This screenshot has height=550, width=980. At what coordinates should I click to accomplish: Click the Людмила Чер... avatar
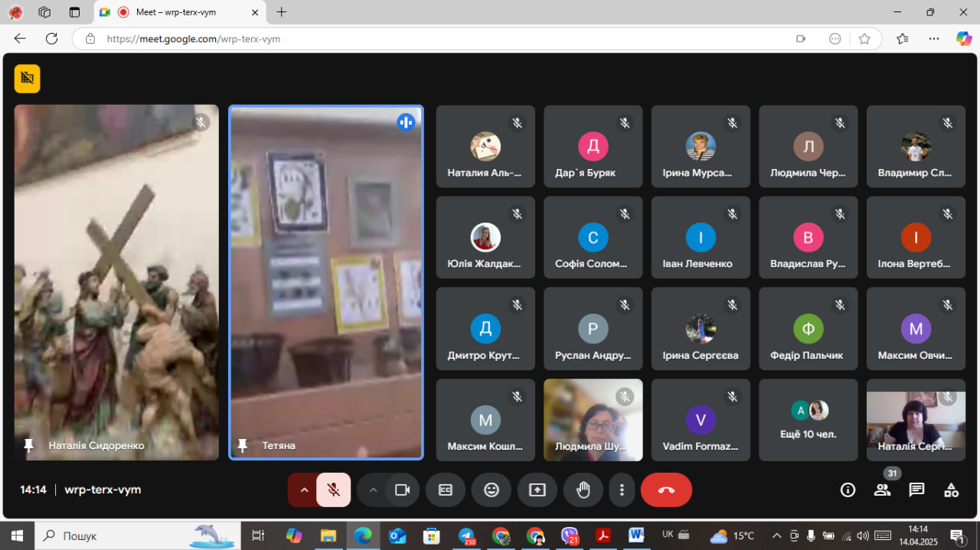point(808,146)
